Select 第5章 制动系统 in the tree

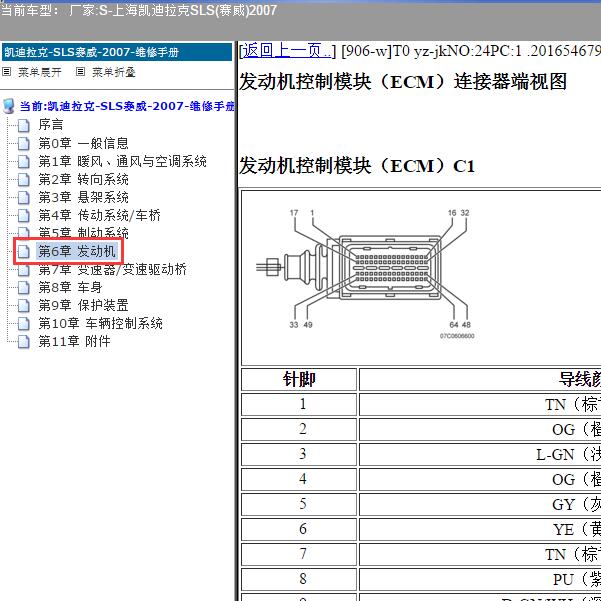click(83, 233)
